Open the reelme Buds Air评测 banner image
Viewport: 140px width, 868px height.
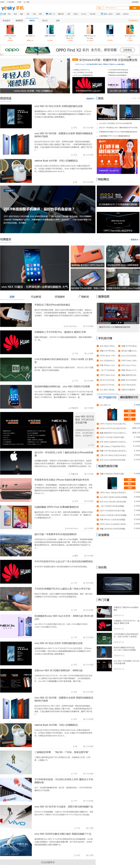35,76
